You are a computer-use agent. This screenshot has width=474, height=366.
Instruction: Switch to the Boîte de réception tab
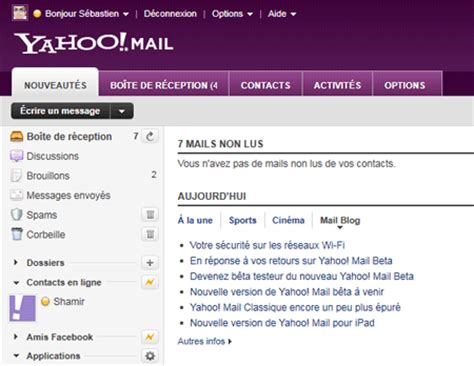pos(164,84)
